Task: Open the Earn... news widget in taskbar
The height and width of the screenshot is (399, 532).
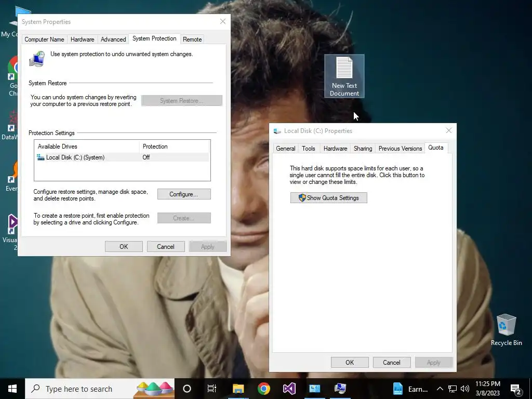Action: (410, 389)
